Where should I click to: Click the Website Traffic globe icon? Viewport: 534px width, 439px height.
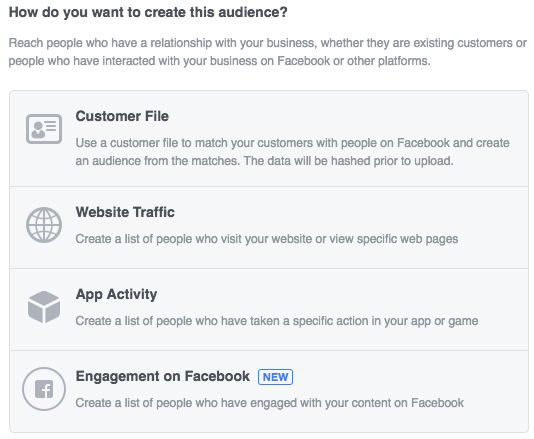point(44,225)
